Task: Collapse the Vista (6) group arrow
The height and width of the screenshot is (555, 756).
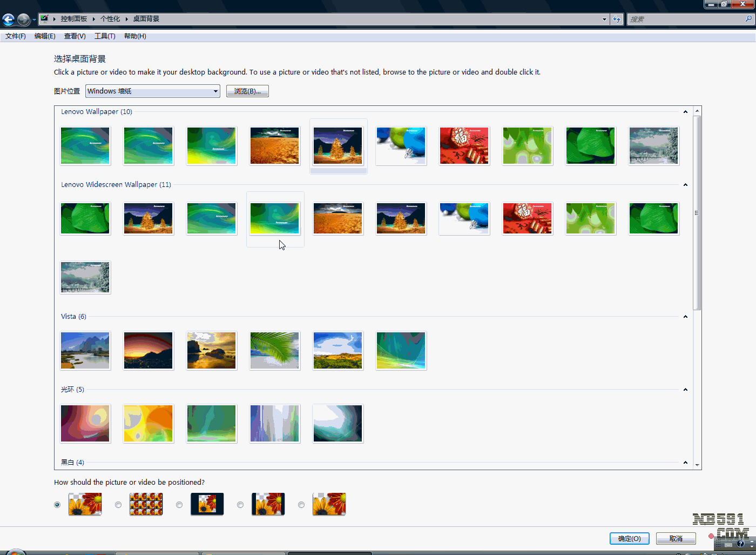Action: point(685,317)
